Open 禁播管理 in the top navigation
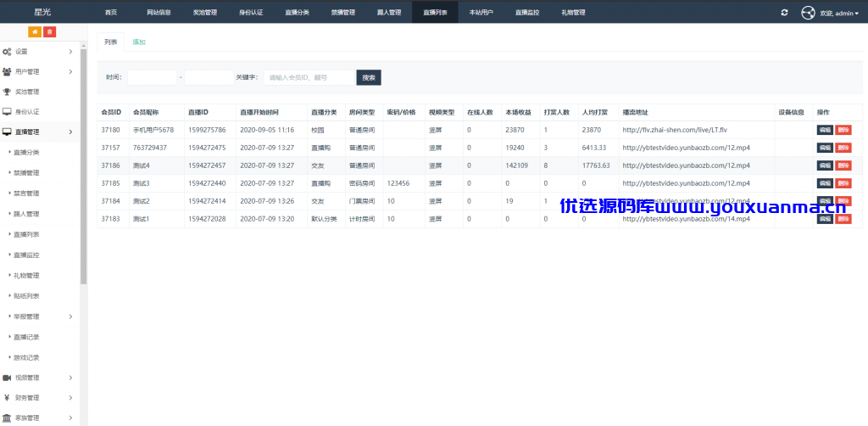This screenshot has height=426, width=868. [342, 12]
